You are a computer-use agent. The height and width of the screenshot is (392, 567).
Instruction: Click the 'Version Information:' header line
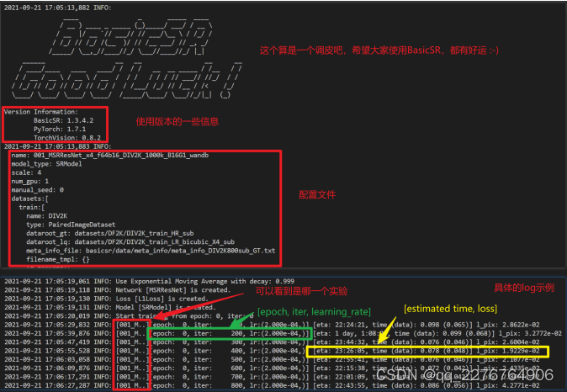(x=41, y=112)
